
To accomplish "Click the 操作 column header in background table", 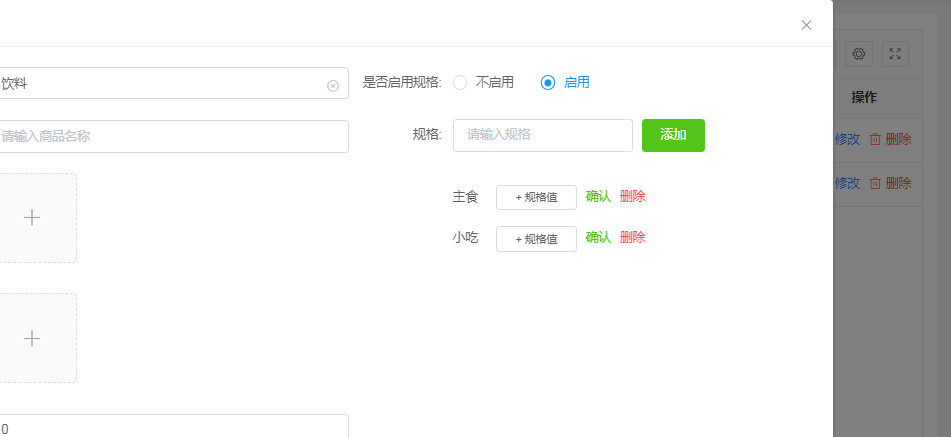I will coord(864,98).
